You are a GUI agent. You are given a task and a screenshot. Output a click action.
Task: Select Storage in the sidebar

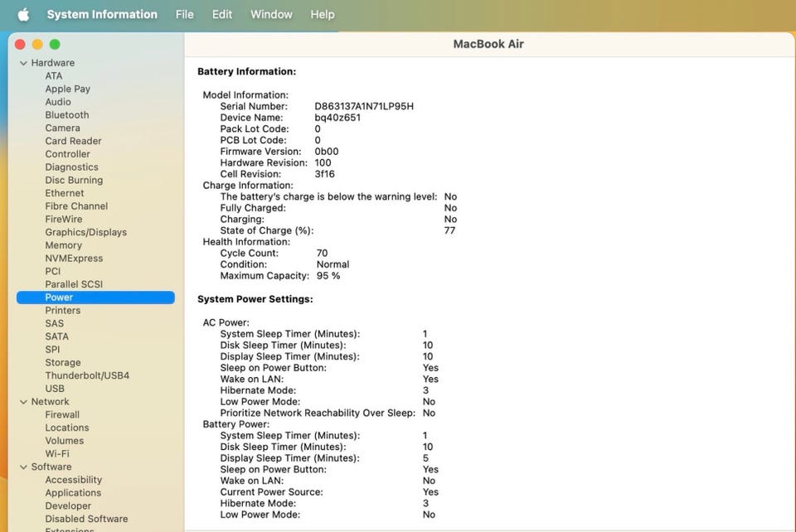[63, 363]
